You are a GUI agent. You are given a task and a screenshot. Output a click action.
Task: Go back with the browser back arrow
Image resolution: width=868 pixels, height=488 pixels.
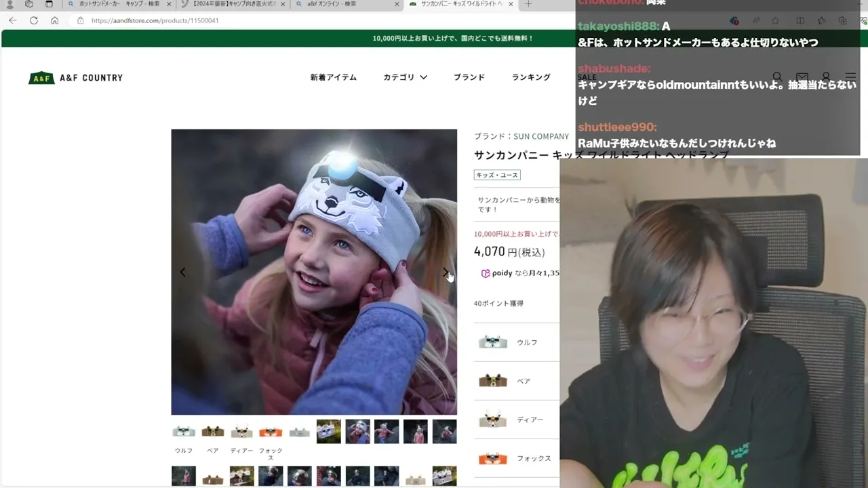pos(12,20)
